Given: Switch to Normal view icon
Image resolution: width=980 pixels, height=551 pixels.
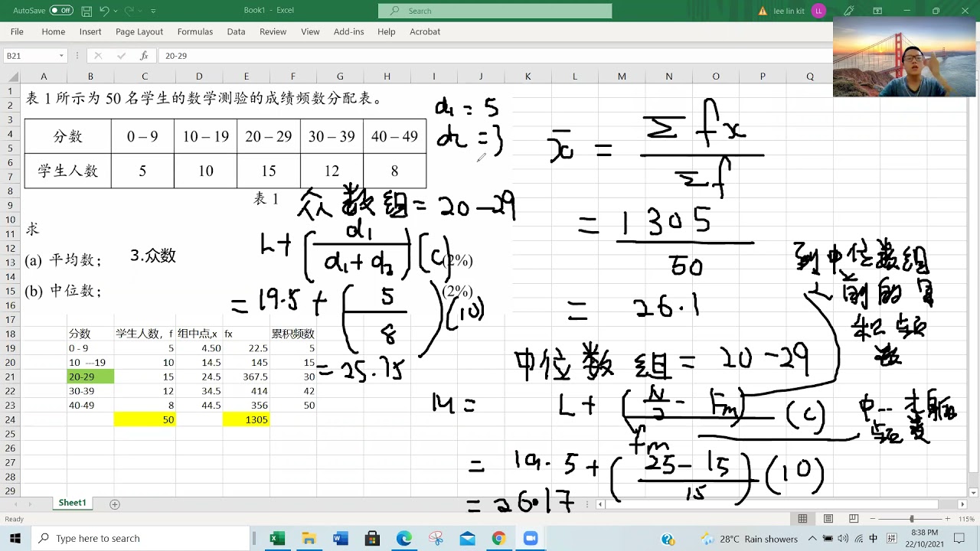Looking at the screenshot, I should [x=802, y=519].
